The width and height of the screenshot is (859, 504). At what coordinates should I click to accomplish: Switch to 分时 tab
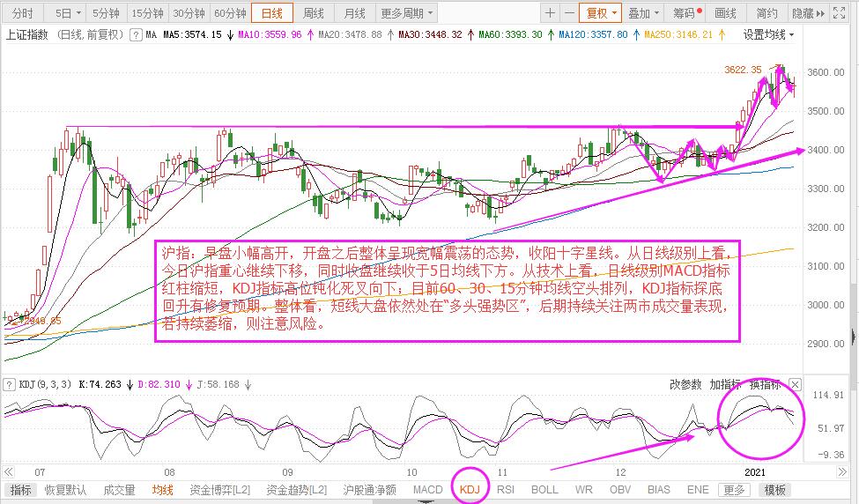23,13
